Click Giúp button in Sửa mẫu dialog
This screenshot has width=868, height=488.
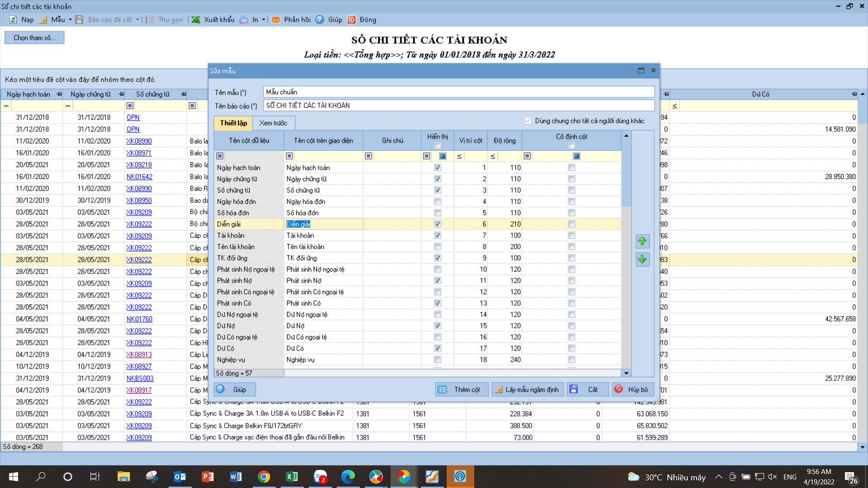[x=235, y=389]
